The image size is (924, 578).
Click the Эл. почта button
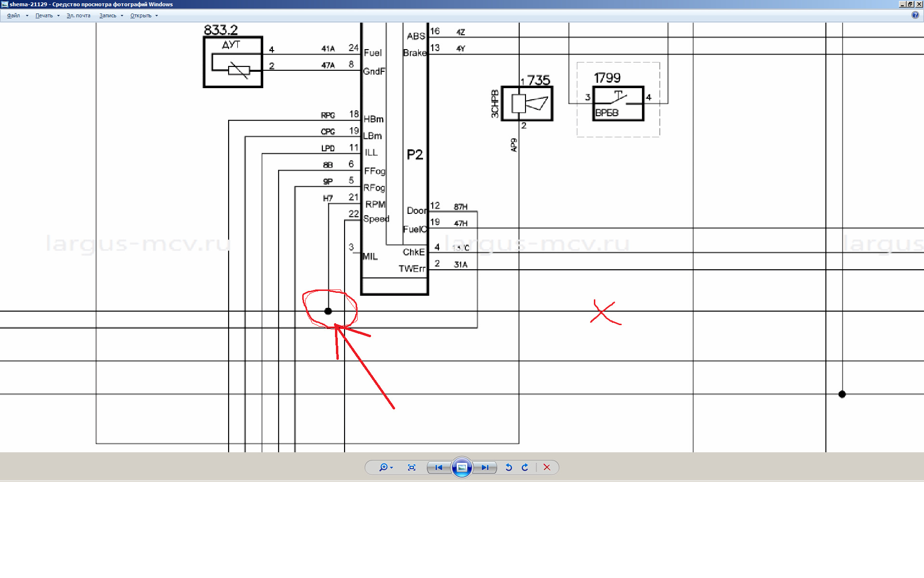[78, 15]
